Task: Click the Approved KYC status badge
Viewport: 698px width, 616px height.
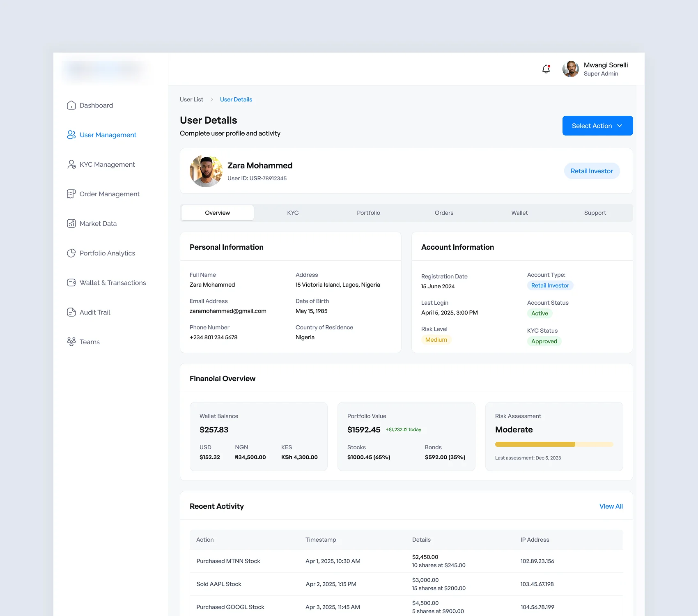Action: (x=544, y=341)
